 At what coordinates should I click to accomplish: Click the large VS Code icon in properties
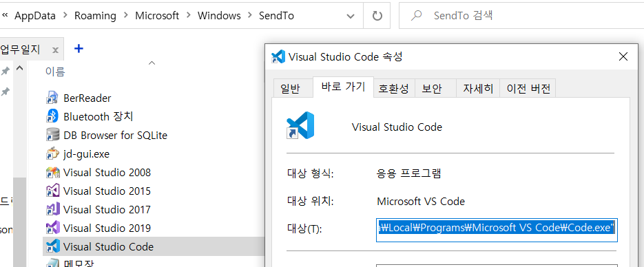click(300, 125)
